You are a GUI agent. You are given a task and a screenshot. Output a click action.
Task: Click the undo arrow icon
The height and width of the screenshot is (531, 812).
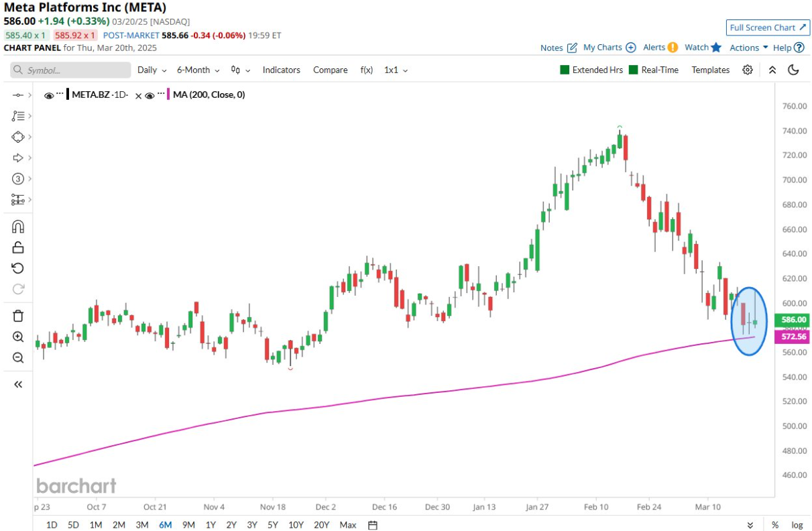(x=18, y=268)
